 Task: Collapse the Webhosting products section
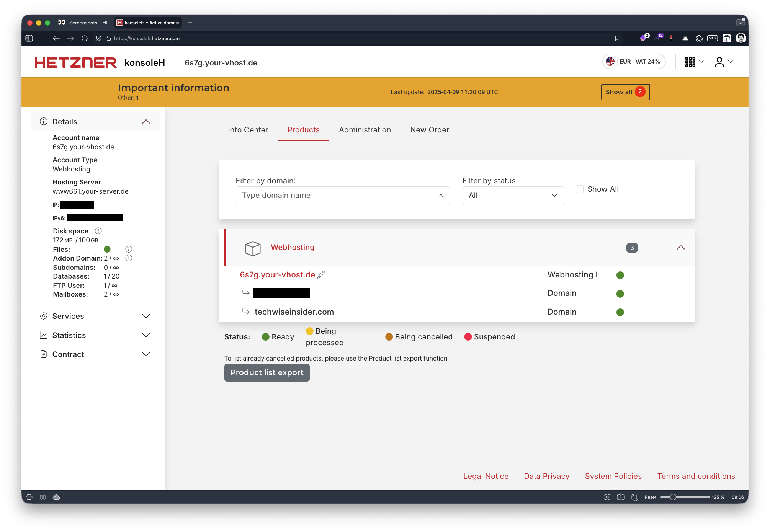click(681, 248)
